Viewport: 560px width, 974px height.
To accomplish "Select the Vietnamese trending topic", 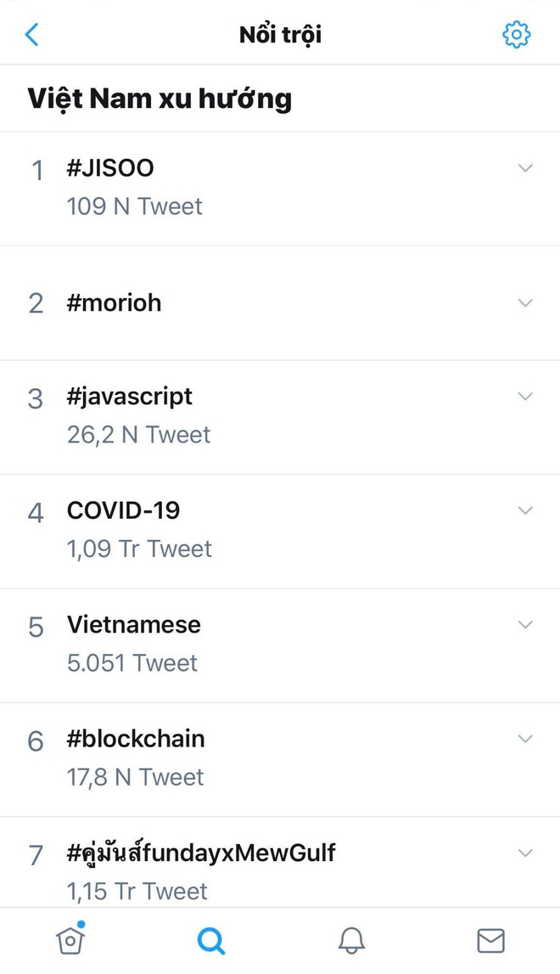I will tap(134, 625).
